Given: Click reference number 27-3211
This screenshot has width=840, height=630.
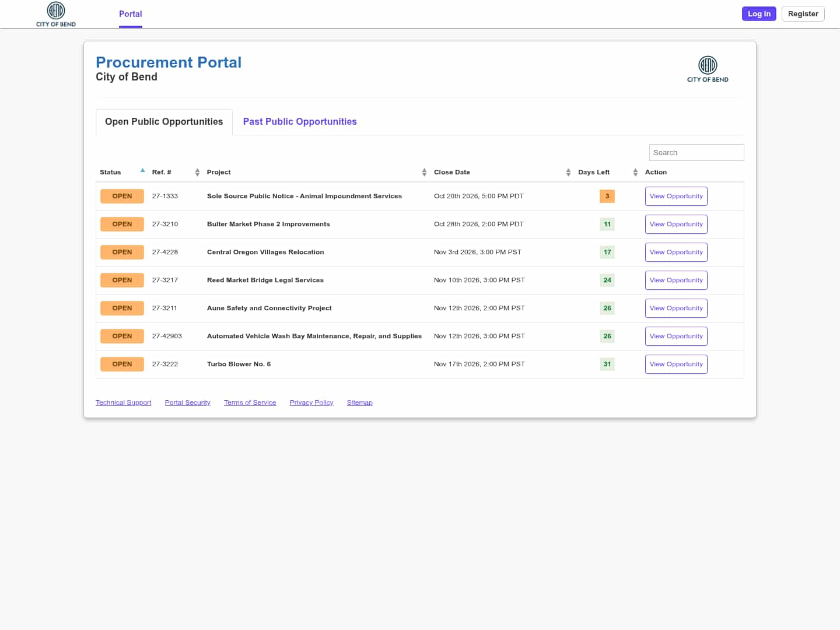Looking at the screenshot, I should pyautogui.click(x=164, y=308).
